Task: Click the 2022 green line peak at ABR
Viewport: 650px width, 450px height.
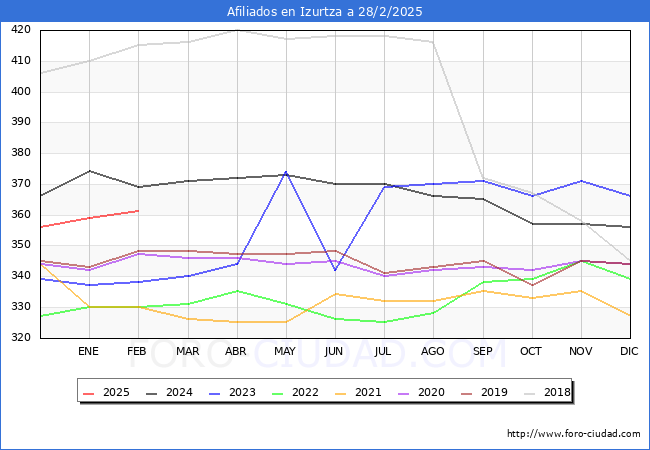Action: (237, 291)
